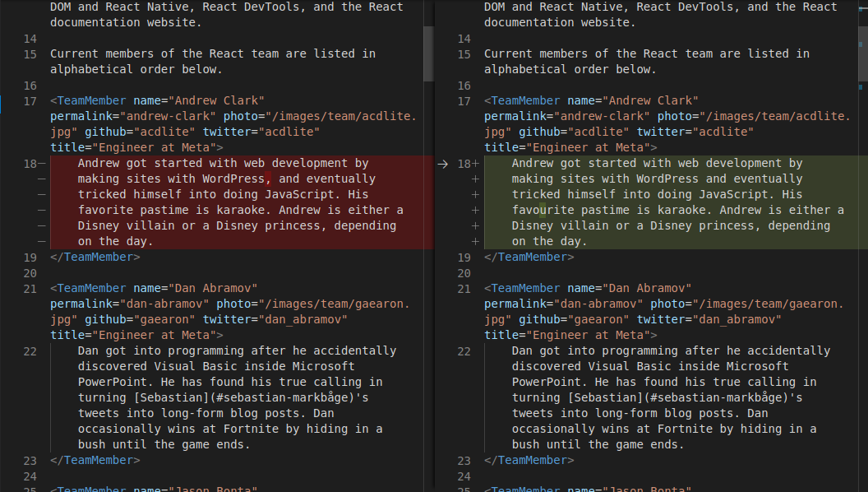The width and height of the screenshot is (868, 492).
Task: Click </TeamMember> on line 23 of modified pane
Action: 529,460
